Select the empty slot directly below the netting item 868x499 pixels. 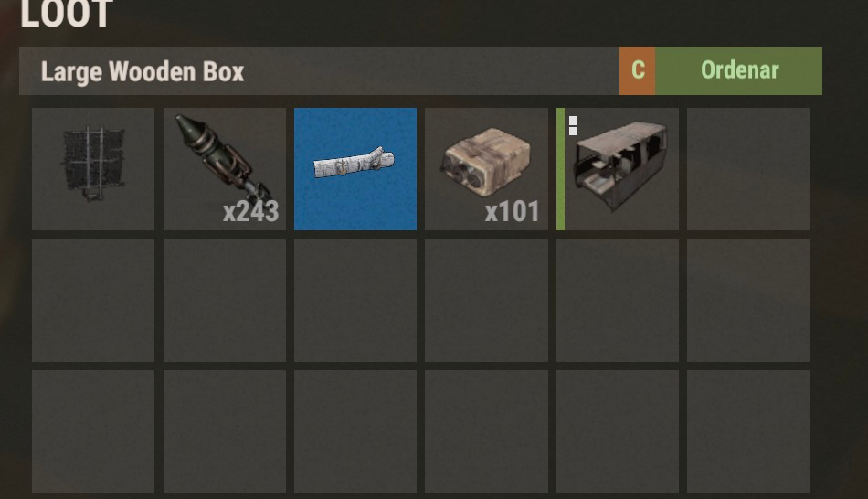point(93,301)
